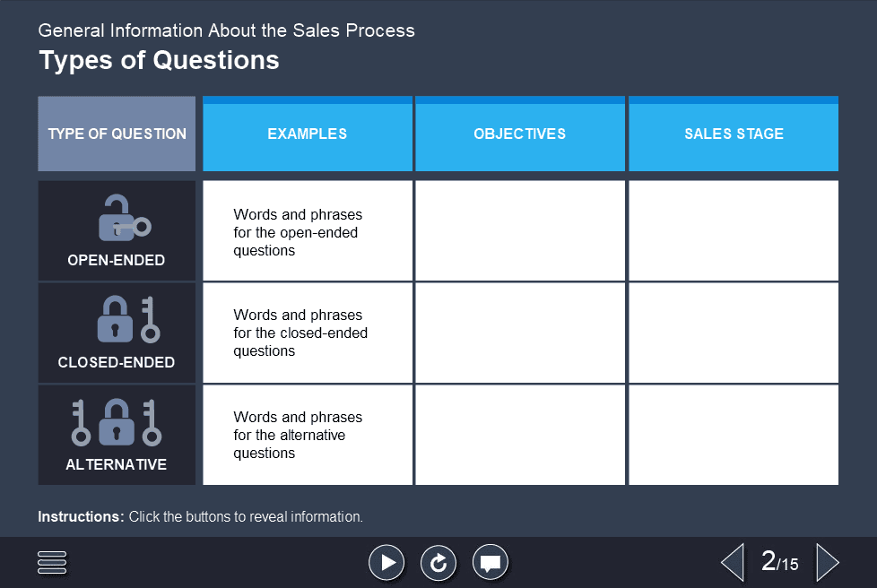Click the SALES STAGE header
This screenshot has width=877, height=588.
click(x=733, y=133)
